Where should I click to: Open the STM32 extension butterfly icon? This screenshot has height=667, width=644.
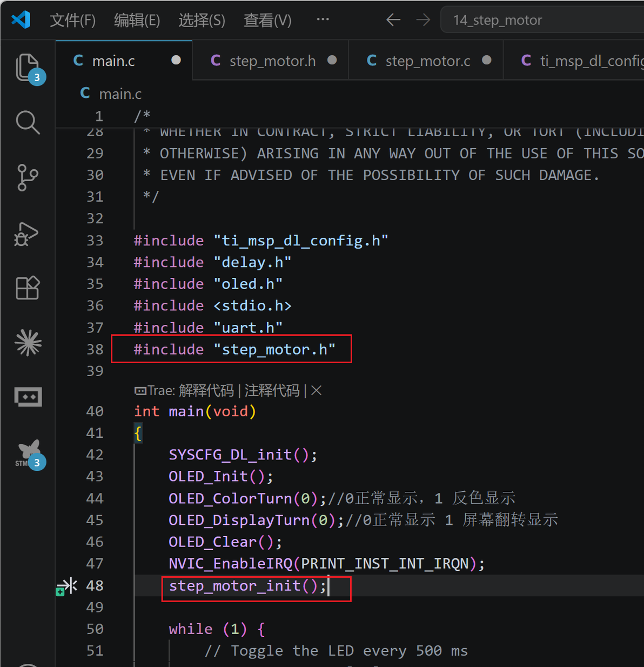[x=29, y=453]
